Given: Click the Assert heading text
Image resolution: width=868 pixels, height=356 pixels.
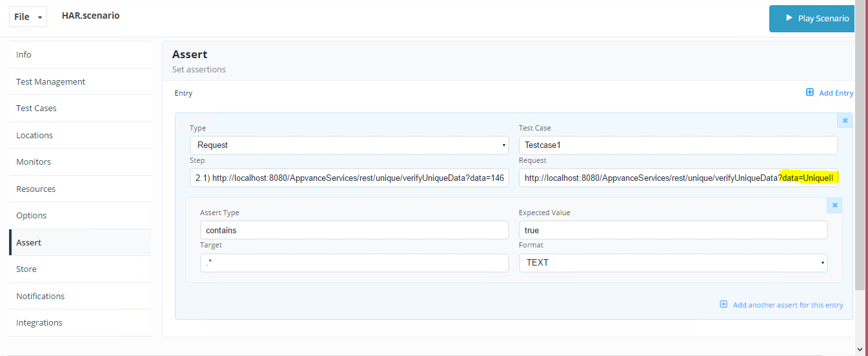Looking at the screenshot, I should (x=190, y=54).
